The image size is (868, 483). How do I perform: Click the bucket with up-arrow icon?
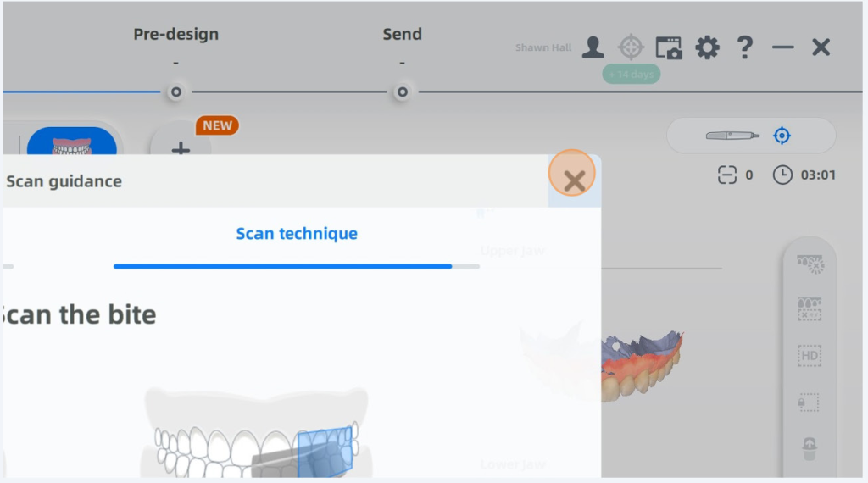tap(810, 447)
